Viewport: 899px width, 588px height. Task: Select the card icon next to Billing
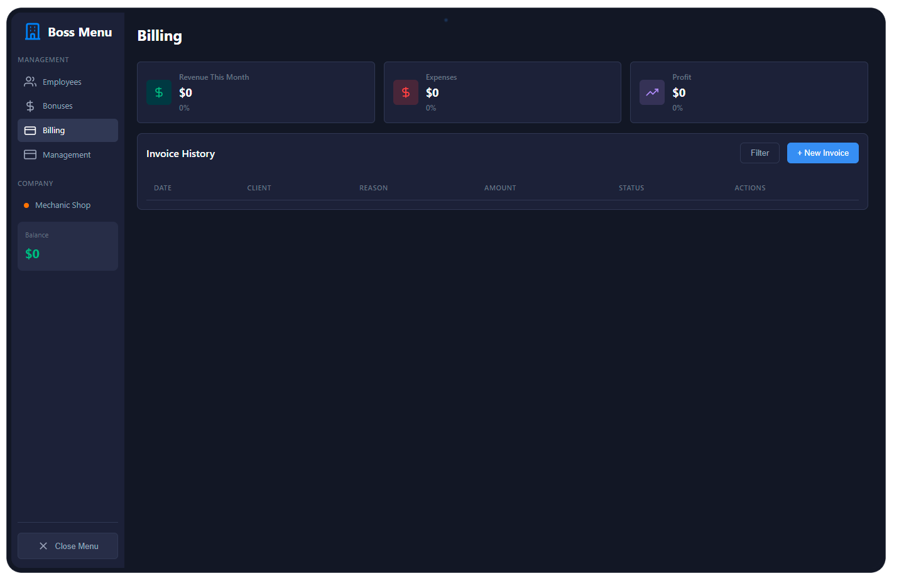pos(30,130)
